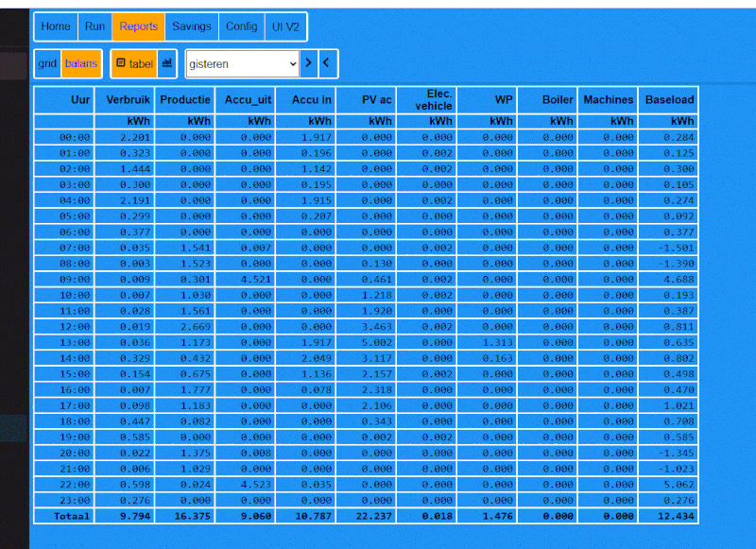Click the Baseload column header
This screenshot has width=756, height=549.
point(668,100)
